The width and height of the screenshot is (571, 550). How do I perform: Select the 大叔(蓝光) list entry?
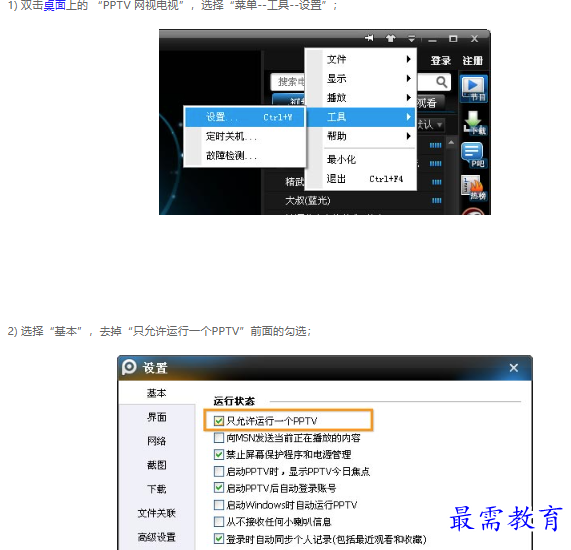tap(308, 200)
